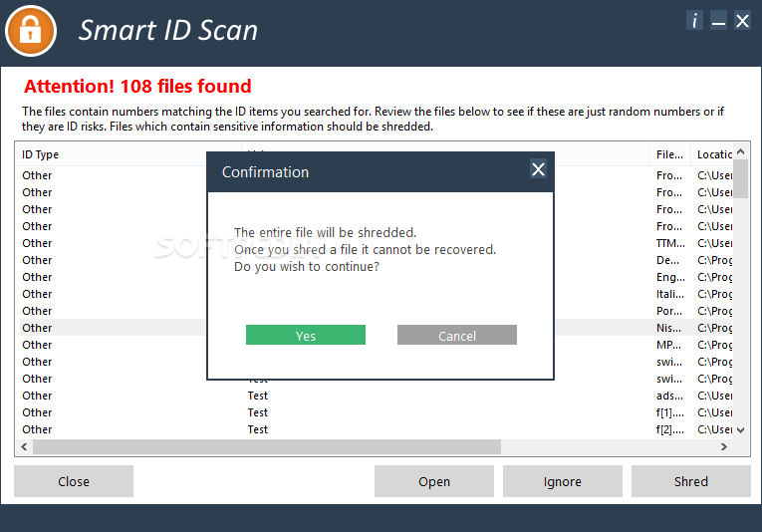Click 'Do you wish to continue?' text
762x532 pixels.
pos(307,267)
